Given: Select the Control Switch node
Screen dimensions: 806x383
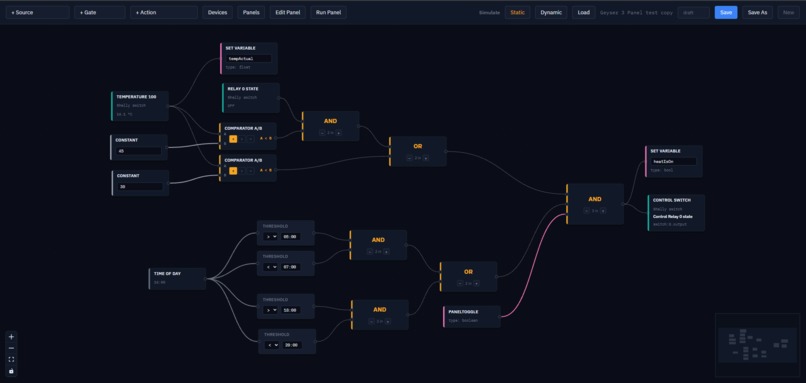Looking at the screenshot, I should pyautogui.click(x=676, y=213).
